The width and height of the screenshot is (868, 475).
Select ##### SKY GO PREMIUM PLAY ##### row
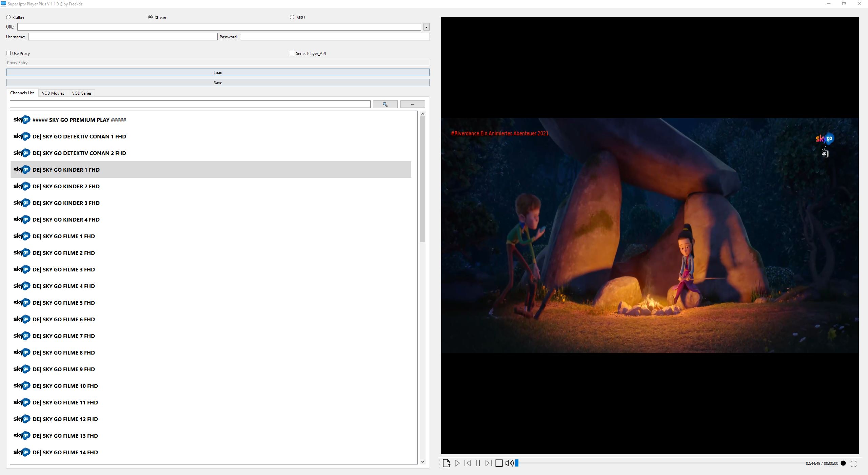click(x=211, y=120)
